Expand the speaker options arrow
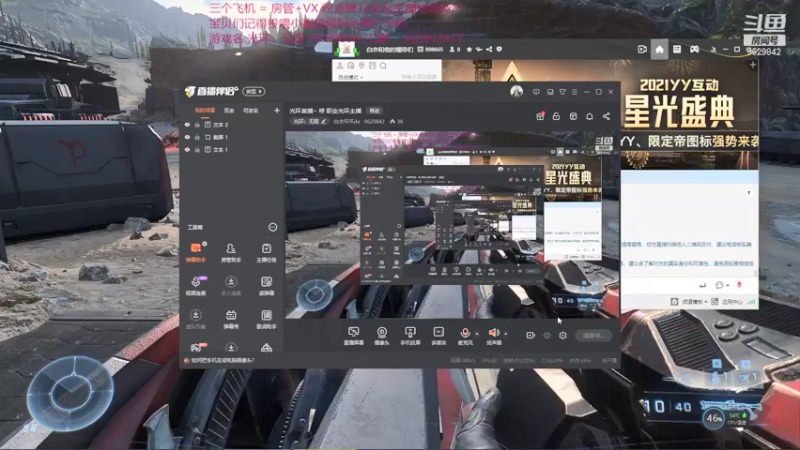The image size is (800, 450). point(506,334)
